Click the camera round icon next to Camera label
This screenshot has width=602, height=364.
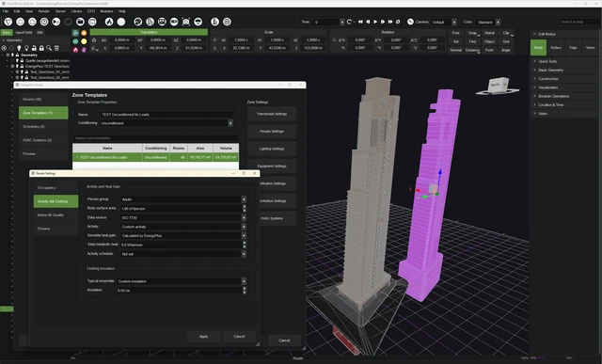[x=410, y=22]
